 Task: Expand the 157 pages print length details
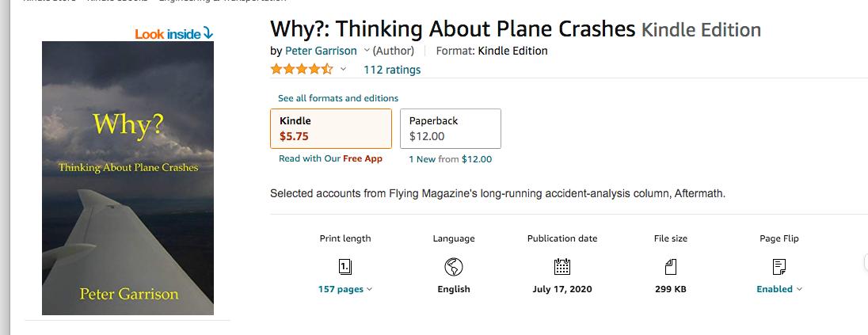(x=345, y=289)
